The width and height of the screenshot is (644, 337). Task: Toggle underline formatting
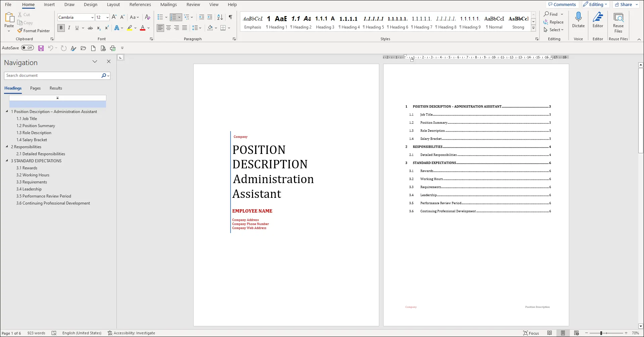tap(77, 28)
